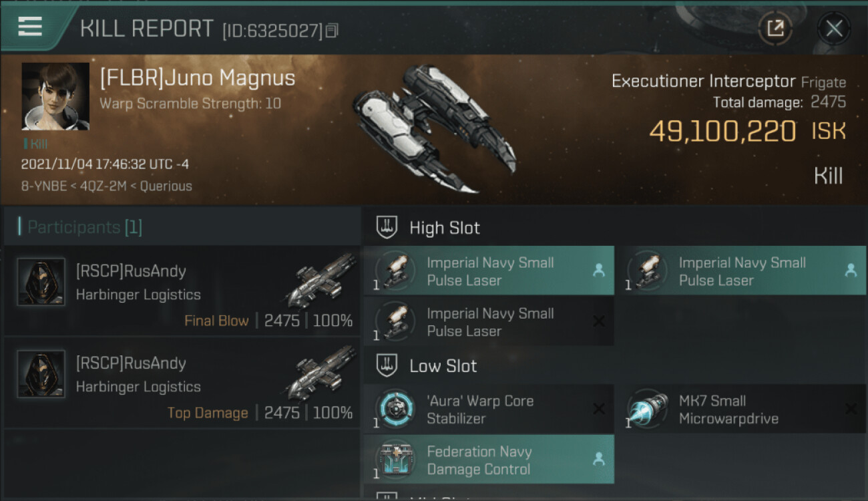Click the [FLBR]Juno Magnus pilot name
The height and width of the screenshot is (501, 868).
click(197, 78)
